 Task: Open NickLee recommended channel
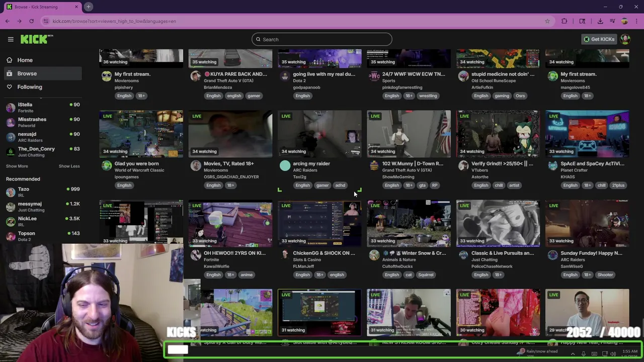click(42, 221)
